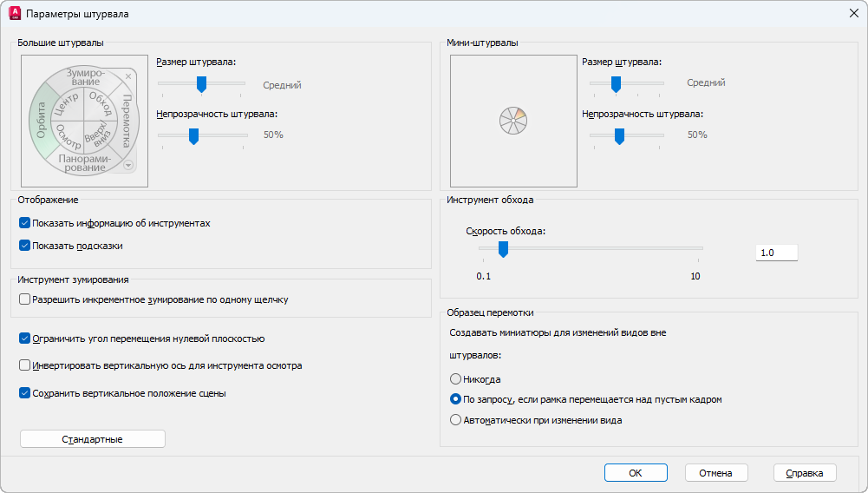Enable invert vertical axis for Look tool
The width and height of the screenshot is (868, 493).
(24, 365)
